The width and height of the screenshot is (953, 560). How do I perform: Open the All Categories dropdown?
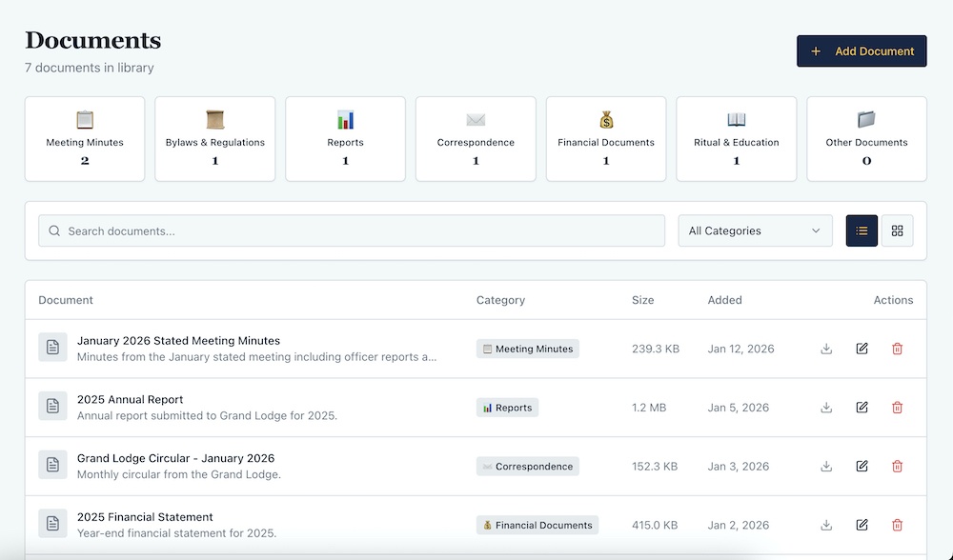(754, 230)
